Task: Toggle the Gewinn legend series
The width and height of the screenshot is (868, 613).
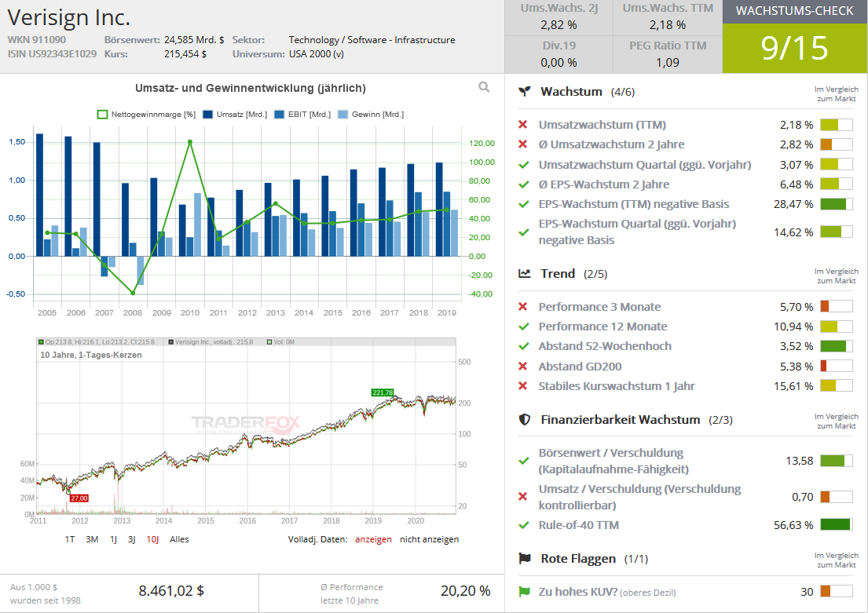Action: point(370,115)
